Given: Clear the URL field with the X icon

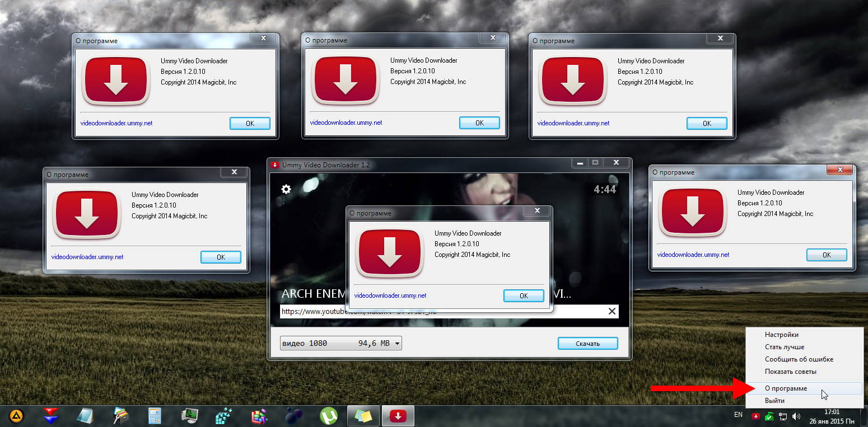Looking at the screenshot, I should (x=612, y=311).
